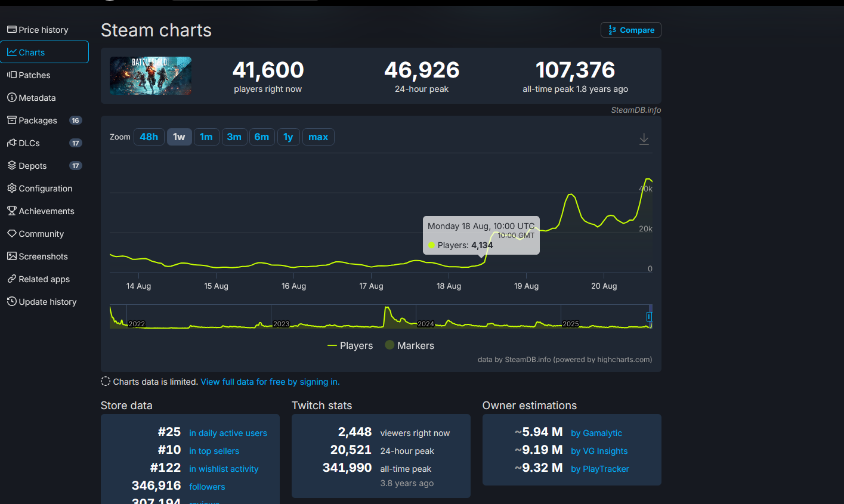Viewport: 844px width, 504px height.
Task: Click the Compare button
Action: 631,30
